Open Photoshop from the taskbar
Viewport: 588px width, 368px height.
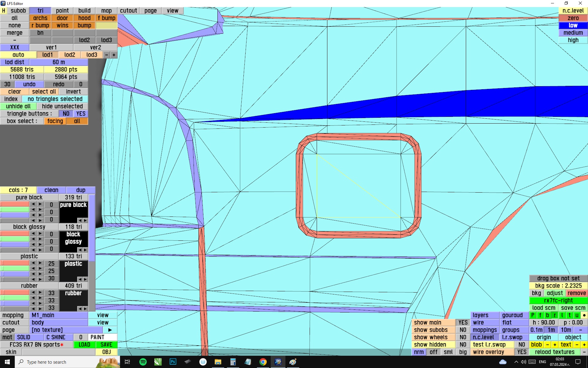[173, 362]
